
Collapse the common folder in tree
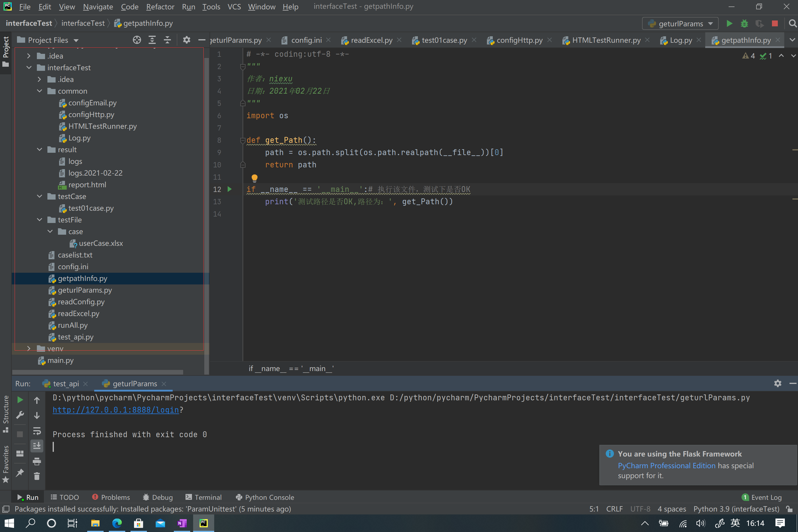39,91
